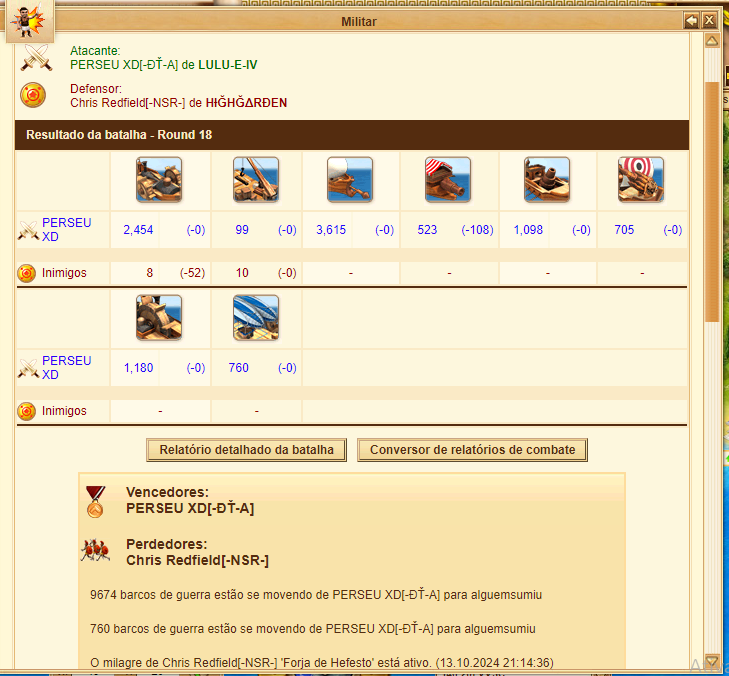Click the striped-awning mortar ship icon

(x=448, y=179)
